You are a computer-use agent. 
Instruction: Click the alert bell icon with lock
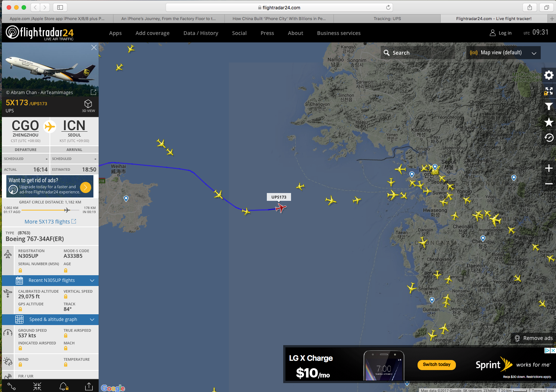point(64,386)
